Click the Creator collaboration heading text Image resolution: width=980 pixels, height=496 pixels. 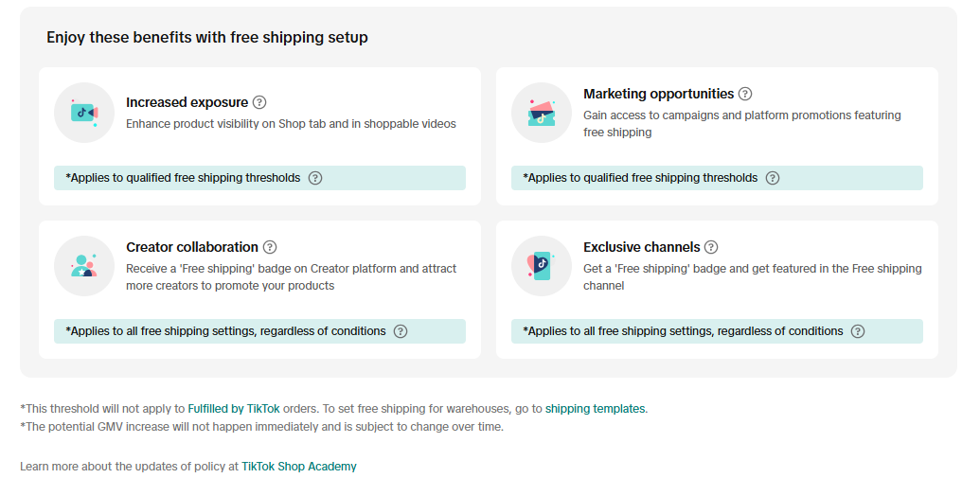[192, 247]
